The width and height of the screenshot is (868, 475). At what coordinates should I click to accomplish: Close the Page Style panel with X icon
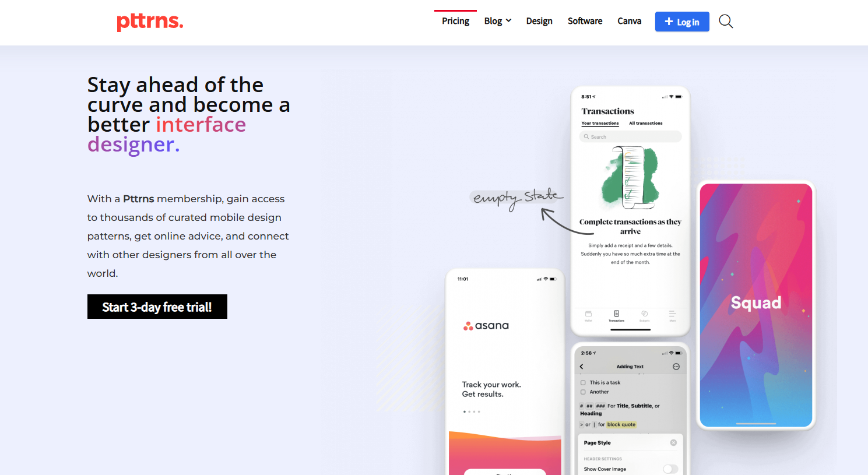tap(673, 443)
